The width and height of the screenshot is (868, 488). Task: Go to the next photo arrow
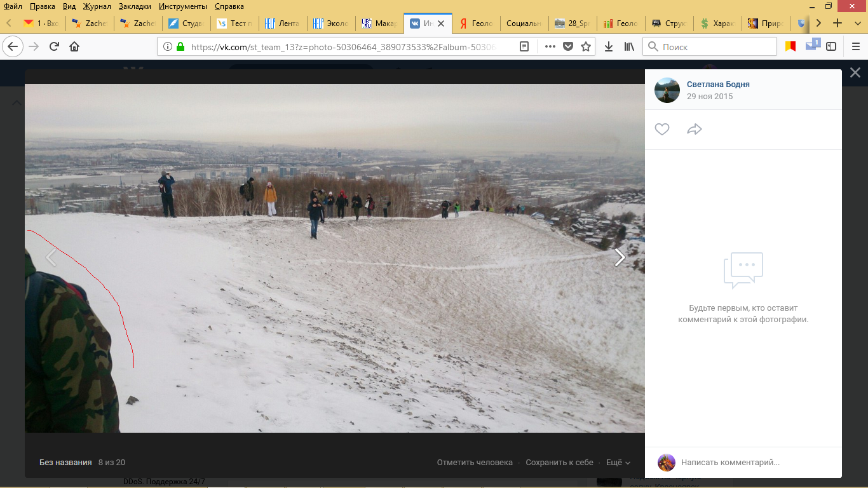tap(620, 257)
